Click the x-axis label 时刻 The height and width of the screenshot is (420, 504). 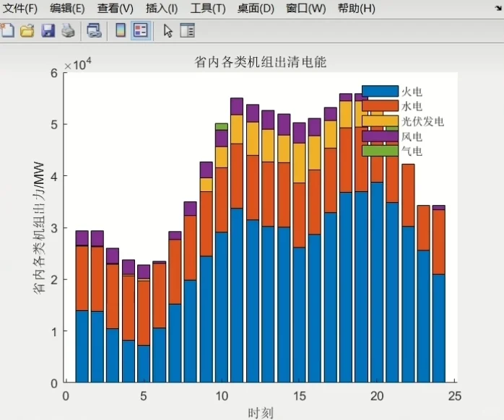tap(261, 413)
